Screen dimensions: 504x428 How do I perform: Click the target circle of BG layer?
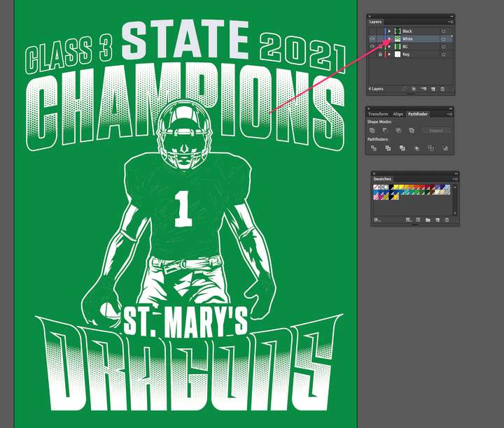444,47
